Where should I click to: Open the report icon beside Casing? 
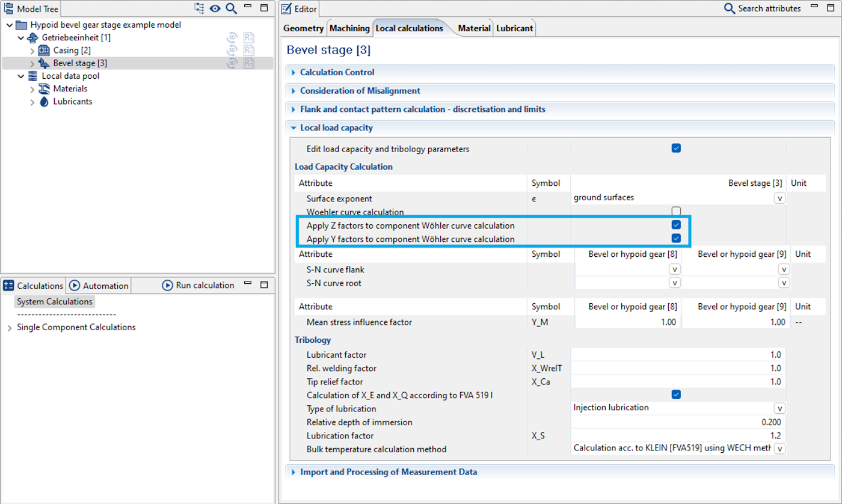(x=248, y=50)
